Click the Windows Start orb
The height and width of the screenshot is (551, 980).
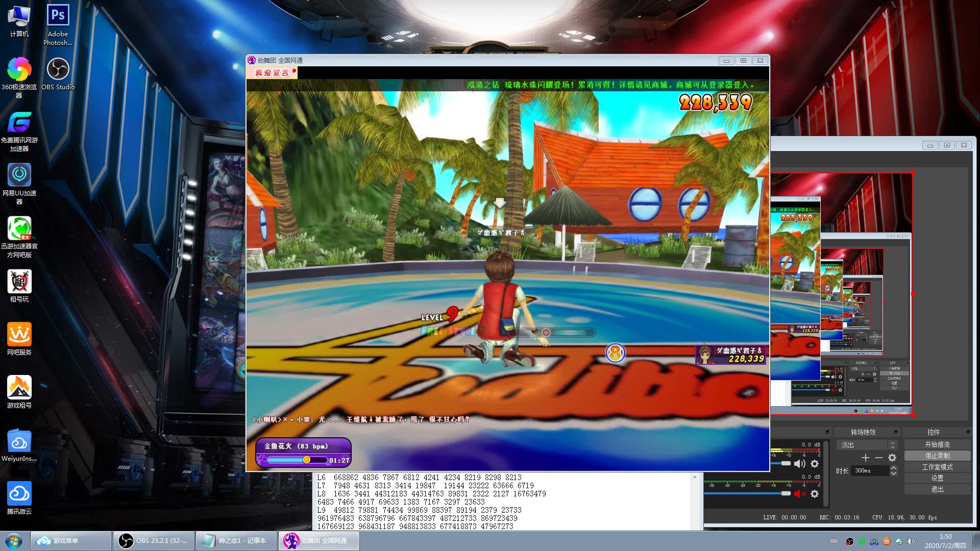(x=14, y=541)
